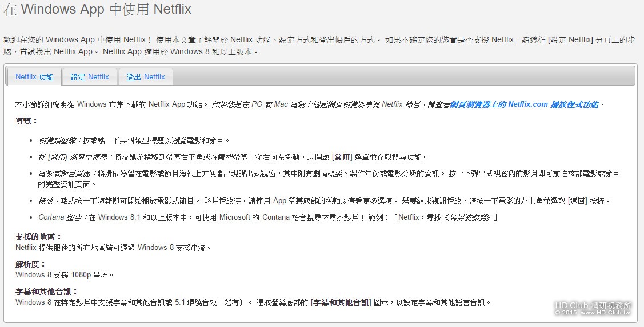Screen dimensions: 644x327
Task: Switch to the Netflix 功能 tab
Action: (x=34, y=76)
